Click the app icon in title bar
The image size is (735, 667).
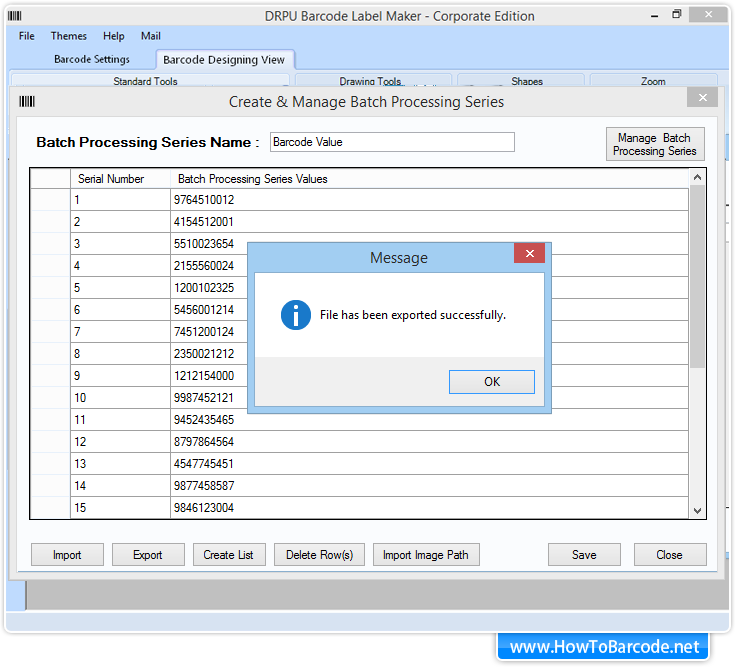[x=13, y=15]
